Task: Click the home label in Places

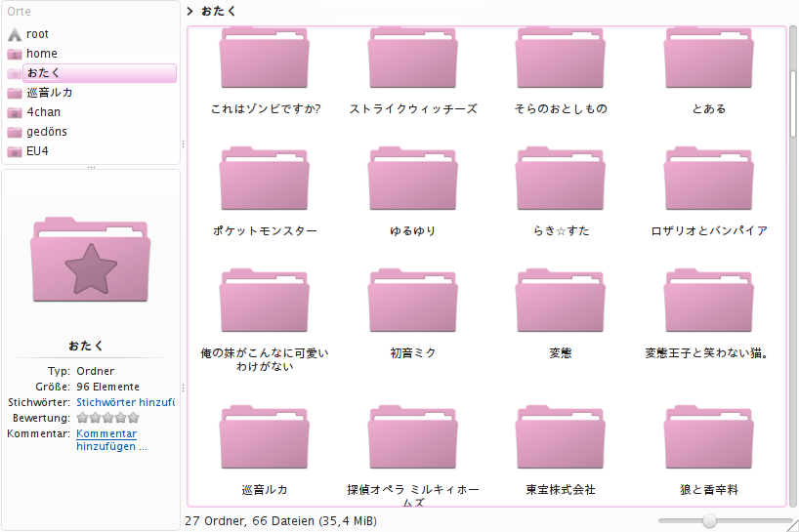Action: point(42,54)
